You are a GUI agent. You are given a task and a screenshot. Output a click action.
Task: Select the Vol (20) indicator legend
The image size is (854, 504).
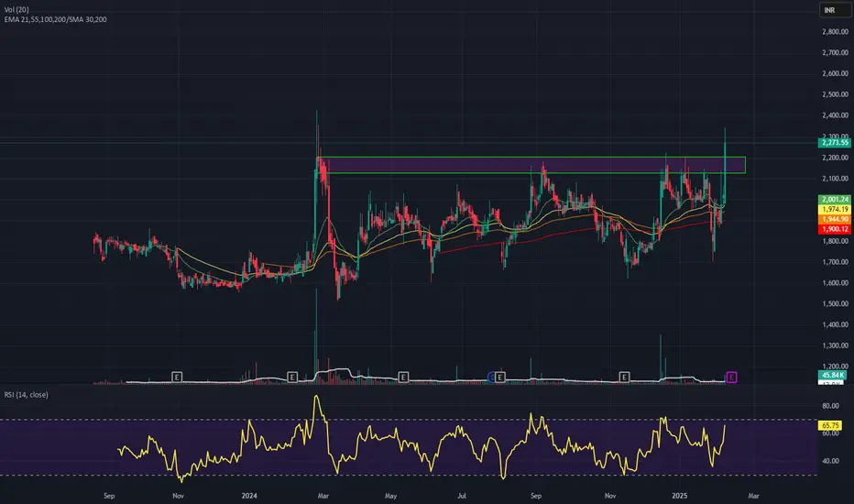point(16,10)
